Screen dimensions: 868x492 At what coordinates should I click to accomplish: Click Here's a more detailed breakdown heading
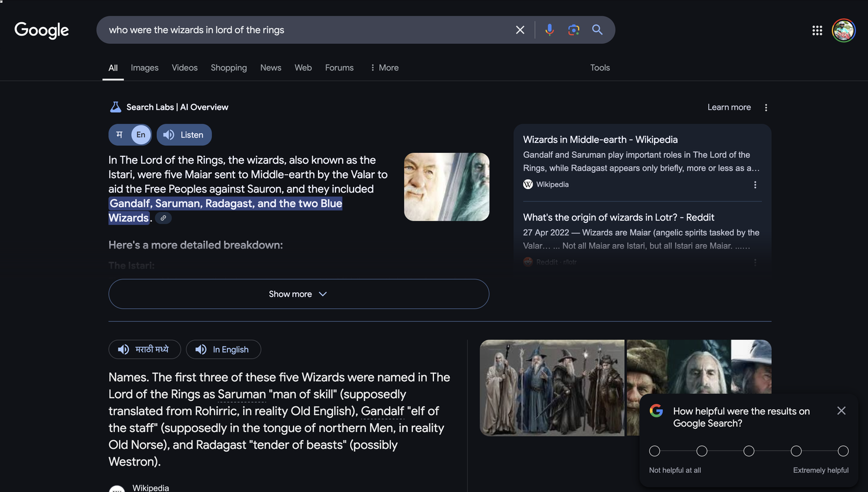(195, 245)
